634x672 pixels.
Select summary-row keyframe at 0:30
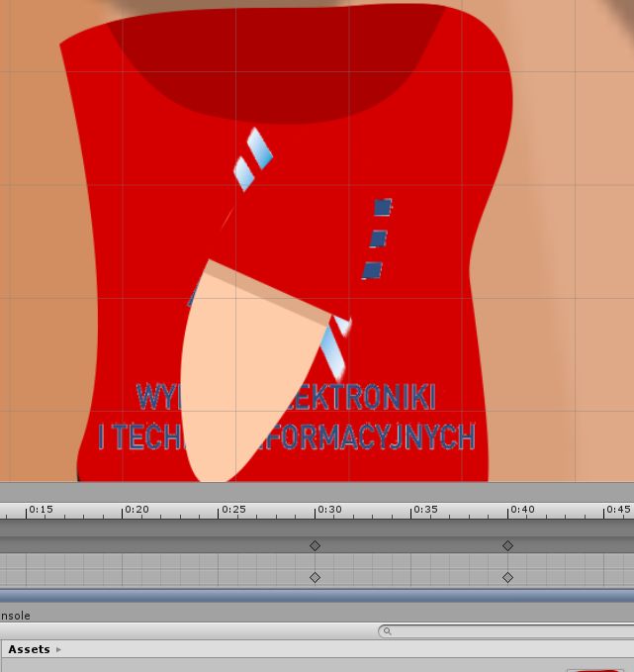coord(315,545)
